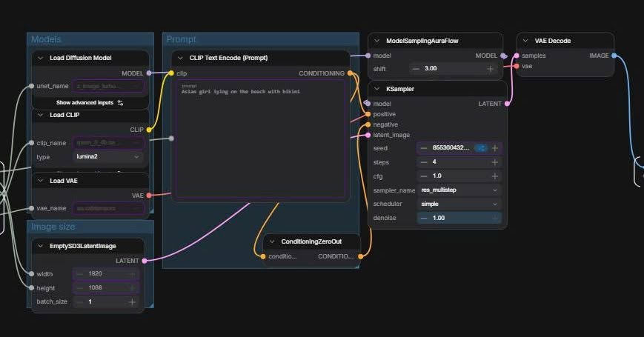
Task: Collapse the EmptySD3LatentImage node
Action: [40, 246]
